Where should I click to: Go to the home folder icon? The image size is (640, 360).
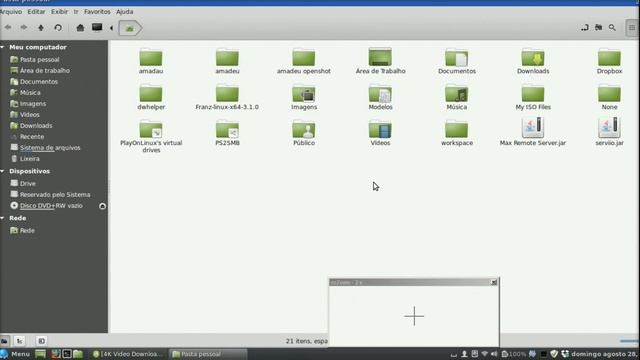point(80,28)
